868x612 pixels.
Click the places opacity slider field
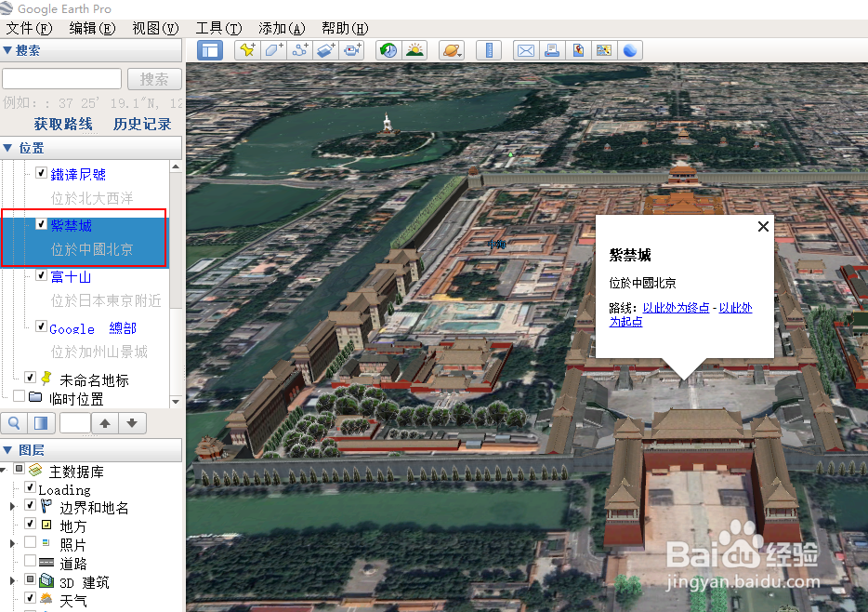(74, 423)
